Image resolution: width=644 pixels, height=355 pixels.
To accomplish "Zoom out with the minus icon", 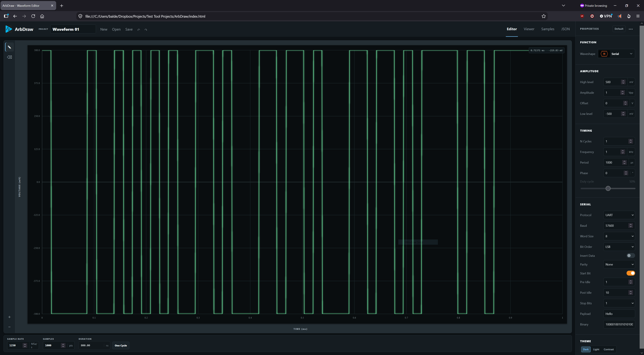I will click(10, 327).
